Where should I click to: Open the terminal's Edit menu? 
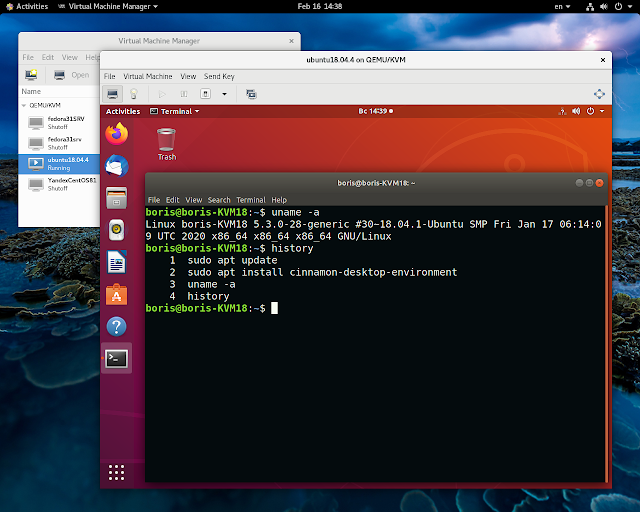pyautogui.click(x=172, y=200)
